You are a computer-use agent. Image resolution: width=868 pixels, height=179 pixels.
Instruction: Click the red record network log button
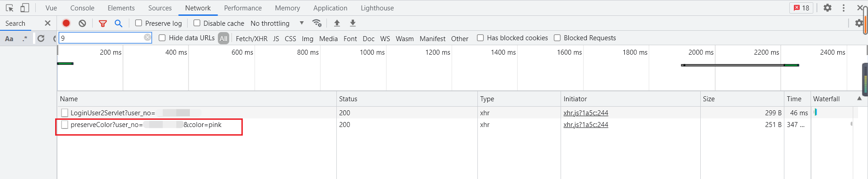[x=66, y=23]
